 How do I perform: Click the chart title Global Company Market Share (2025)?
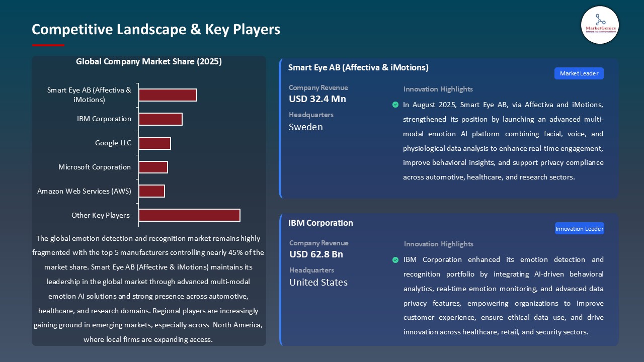[149, 61]
